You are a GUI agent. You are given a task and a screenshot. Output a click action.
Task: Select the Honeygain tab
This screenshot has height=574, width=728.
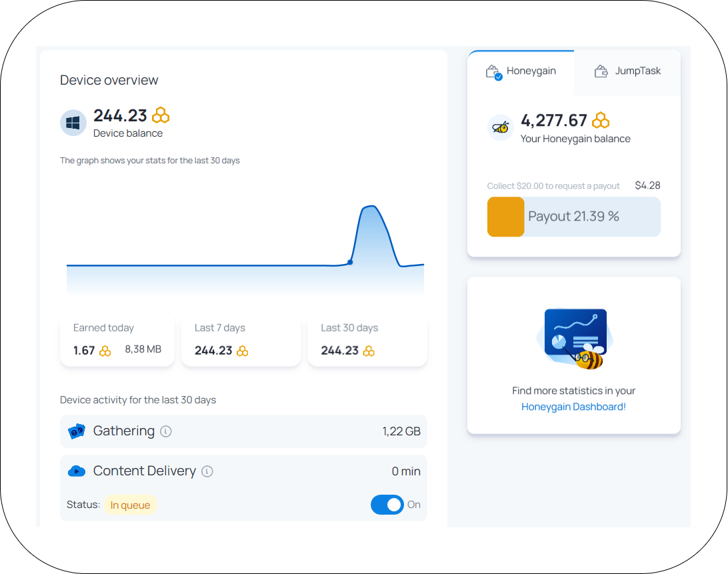coord(521,71)
